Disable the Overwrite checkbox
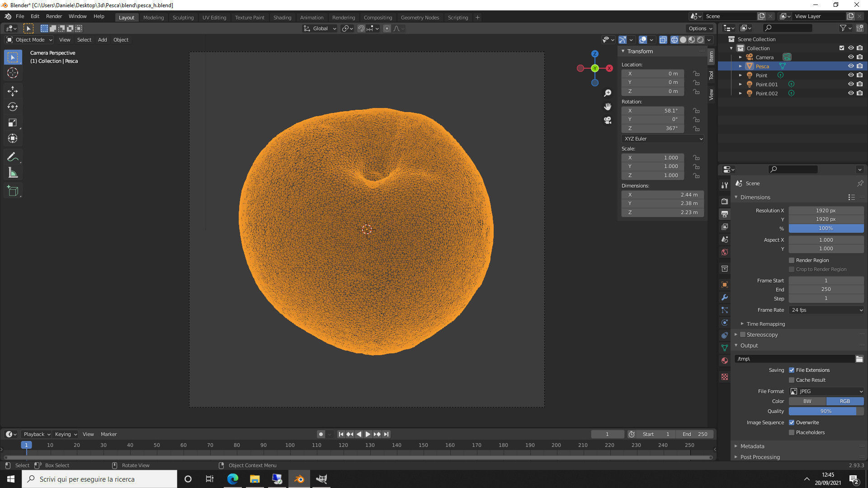 [792, 422]
